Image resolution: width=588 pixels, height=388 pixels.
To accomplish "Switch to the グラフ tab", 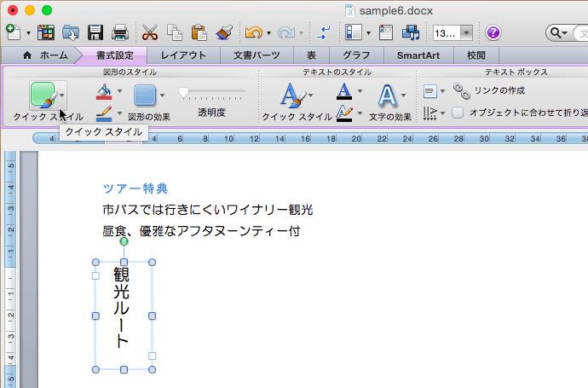I will tap(356, 55).
